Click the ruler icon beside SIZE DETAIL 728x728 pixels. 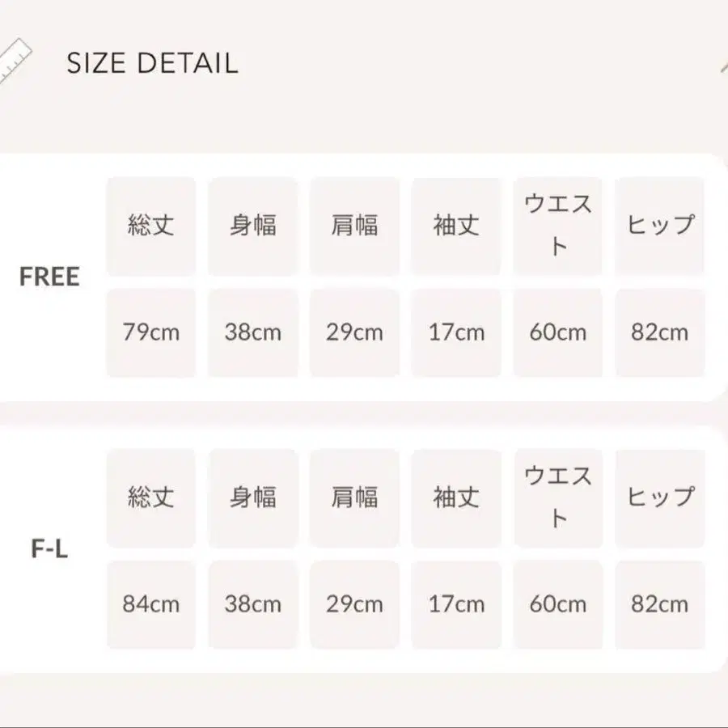tap(14, 61)
